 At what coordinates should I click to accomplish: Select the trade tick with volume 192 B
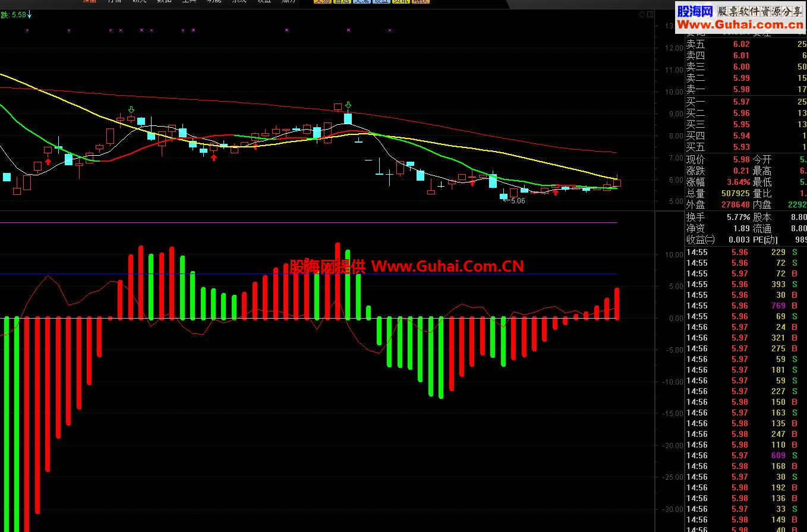[746, 487]
